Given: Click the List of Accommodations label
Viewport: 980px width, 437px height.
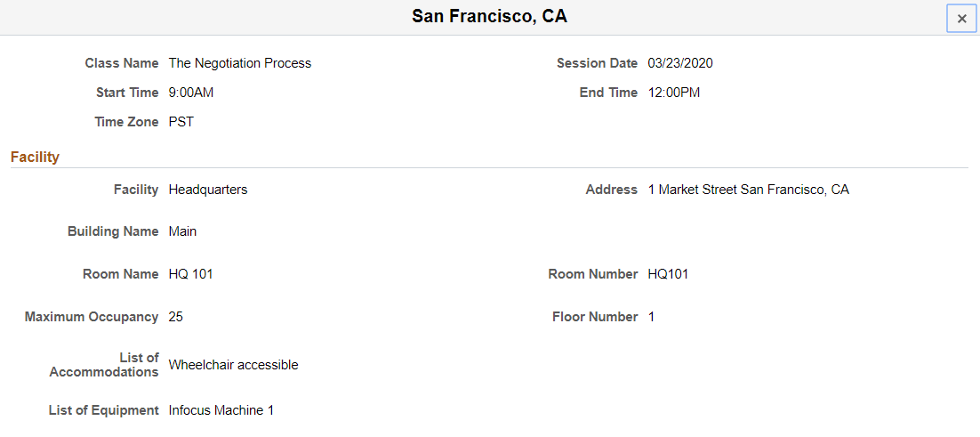Looking at the screenshot, I should point(104,365).
